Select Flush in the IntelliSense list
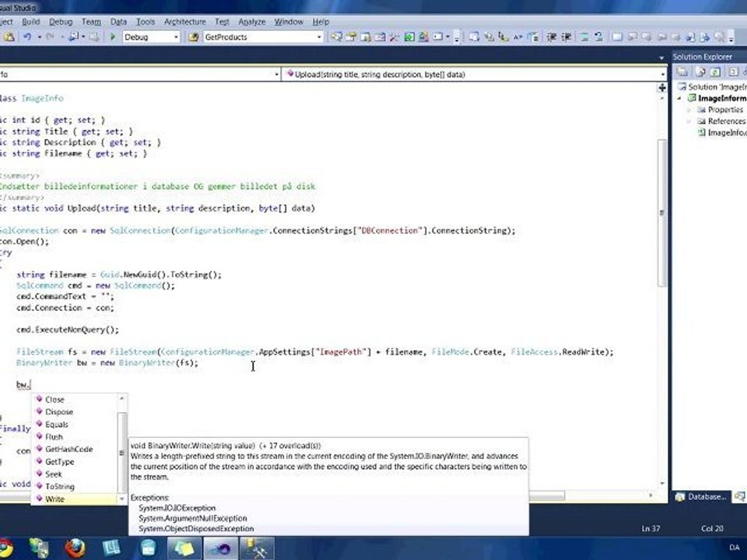Screen dimensions: 747x560 click(x=75, y=436)
